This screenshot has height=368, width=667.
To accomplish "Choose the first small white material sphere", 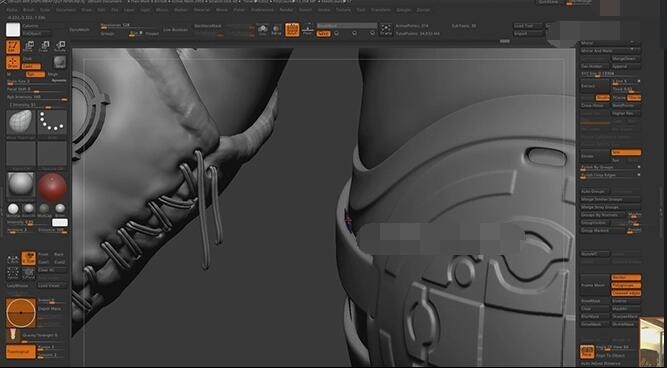I will pos(13,208).
